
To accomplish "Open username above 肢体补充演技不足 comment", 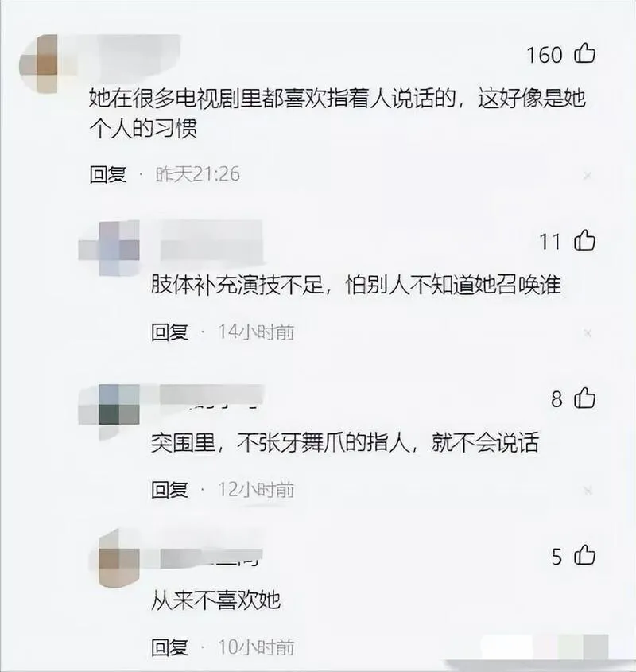I will tap(211, 240).
